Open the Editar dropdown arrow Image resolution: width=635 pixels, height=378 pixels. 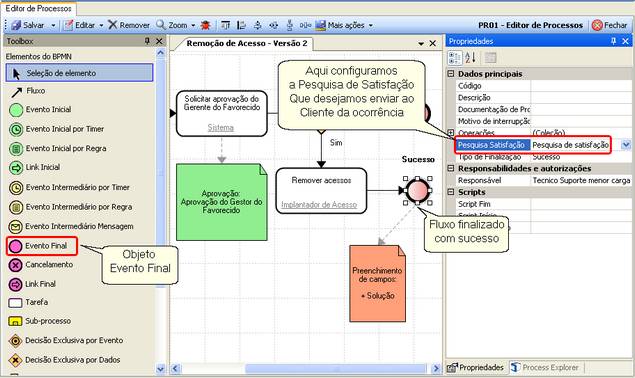click(x=101, y=26)
